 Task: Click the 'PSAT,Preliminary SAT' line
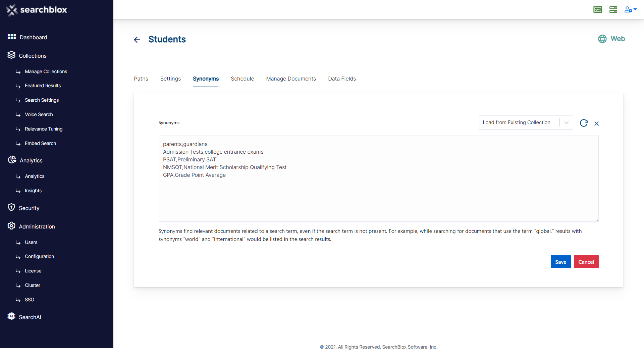[190, 159]
